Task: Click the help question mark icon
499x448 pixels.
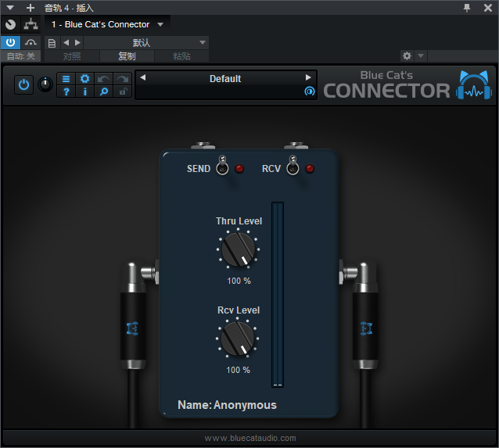Action: [66, 92]
